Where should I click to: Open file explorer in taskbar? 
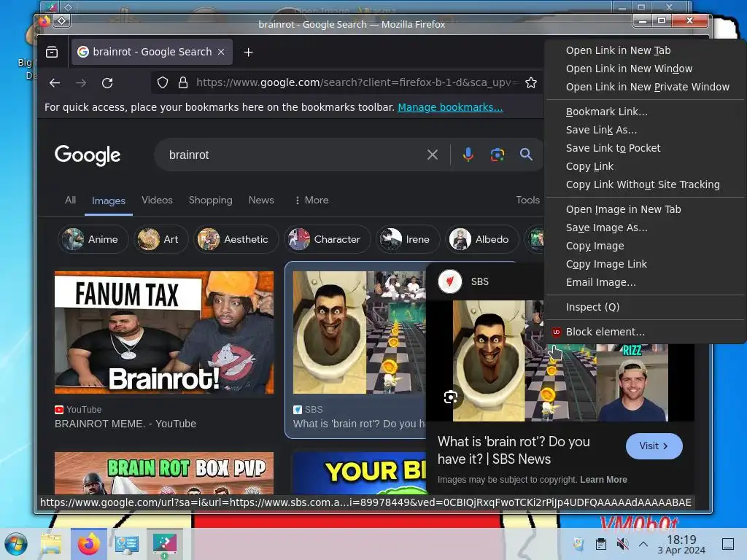51,544
